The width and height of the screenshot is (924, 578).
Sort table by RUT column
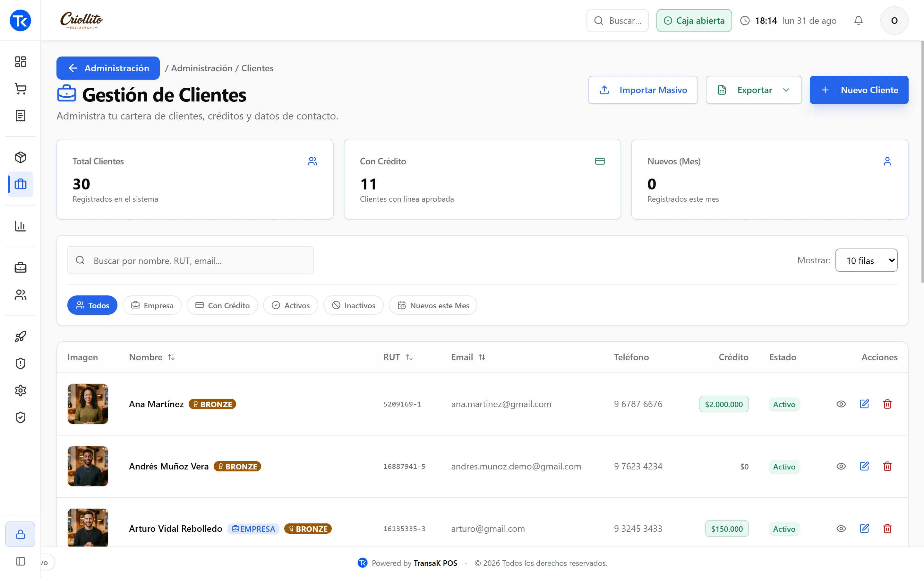398,357
